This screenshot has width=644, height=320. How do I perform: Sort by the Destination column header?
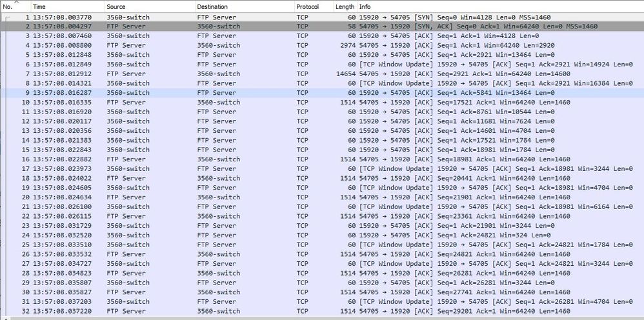[245, 6]
